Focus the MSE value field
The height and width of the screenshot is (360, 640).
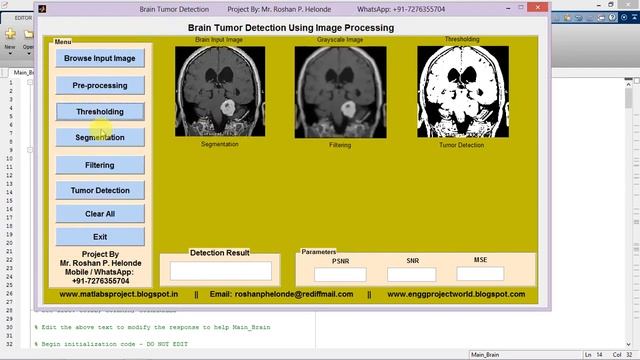click(x=480, y=274)
